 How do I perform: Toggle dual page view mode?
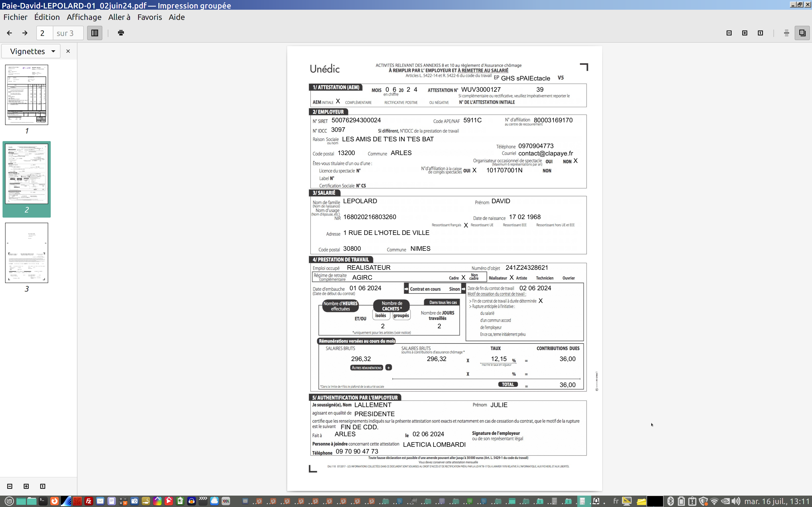coord(802,33)
